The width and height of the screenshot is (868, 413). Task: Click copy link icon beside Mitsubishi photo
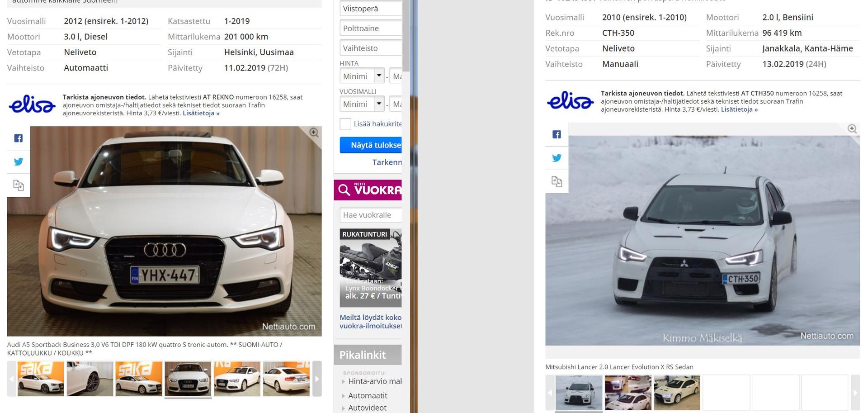557,181
